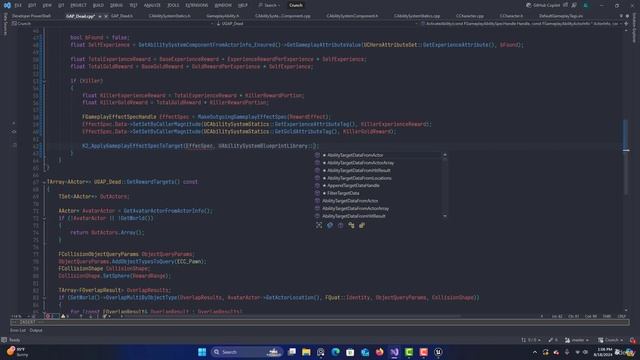The width and height of the screenshot is (640, 360).
Task: Switch to the CAbilitySystemComponent.h tab
Action: point(352,16)
